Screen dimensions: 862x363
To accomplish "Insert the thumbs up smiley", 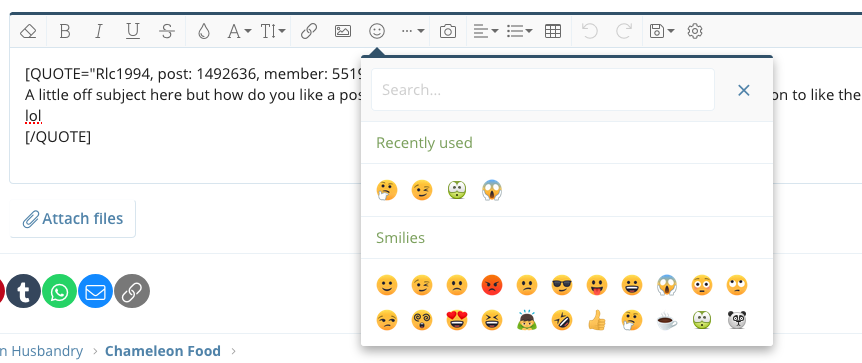I will (597, 320).
